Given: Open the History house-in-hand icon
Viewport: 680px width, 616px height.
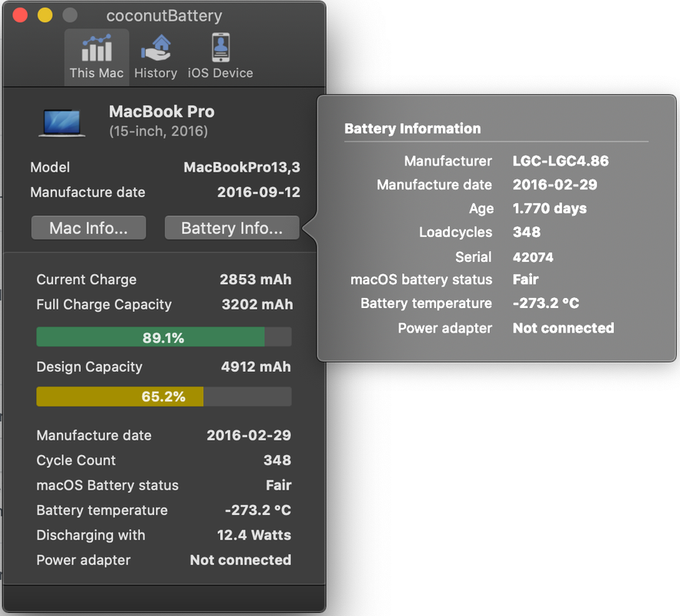Looking at the screenshot, I should (156, 48).
